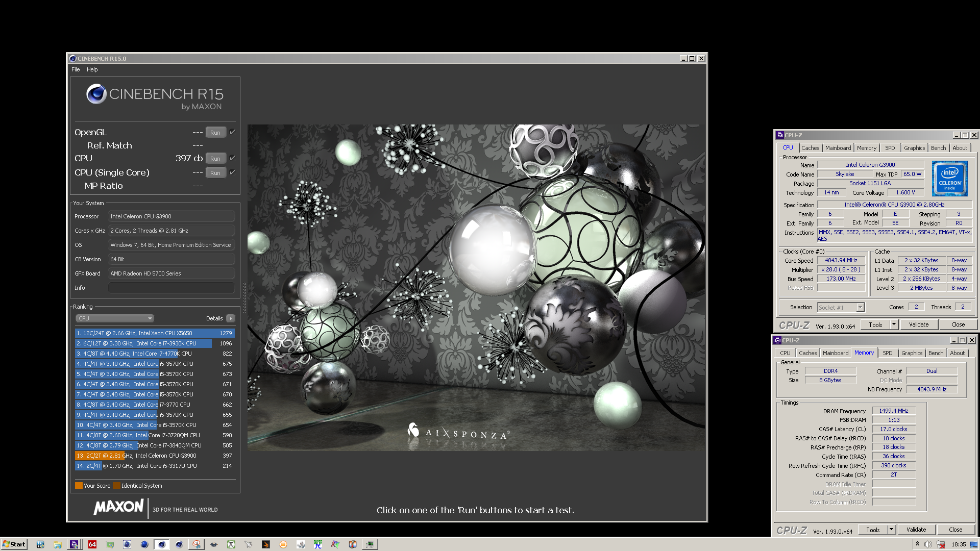Click the rendered spheres image viewport
The height and width of the screenshot is (551, 980).
476,288
